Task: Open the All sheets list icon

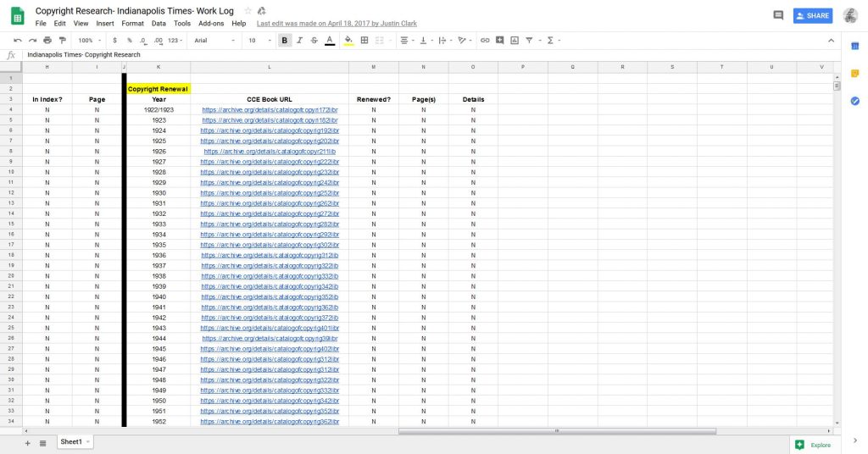Action: (42, 443)
